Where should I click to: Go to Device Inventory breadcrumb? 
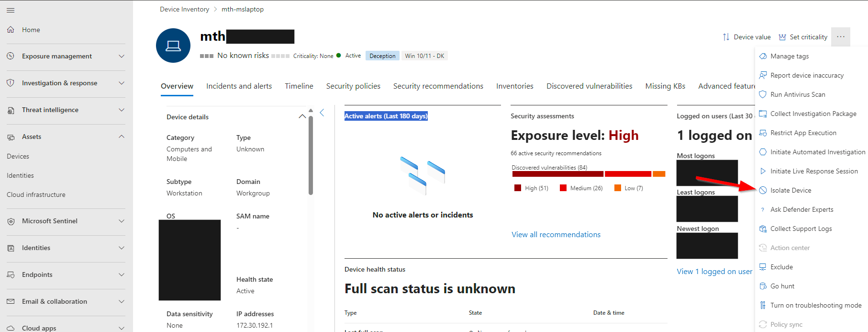[x=184, y=9]
